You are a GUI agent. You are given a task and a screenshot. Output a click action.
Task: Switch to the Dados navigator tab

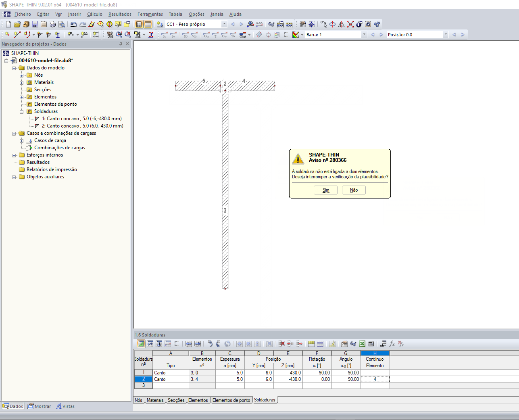[x=13, y=406]
